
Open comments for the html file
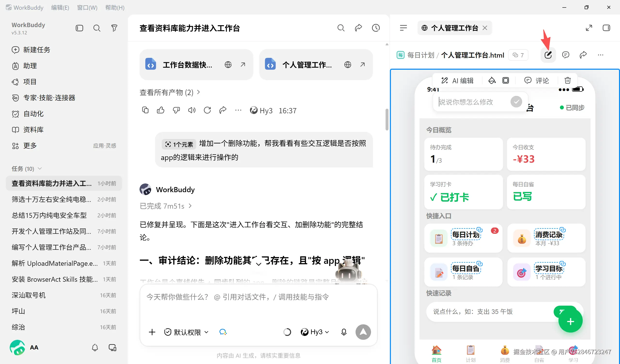tap(566, 55)
